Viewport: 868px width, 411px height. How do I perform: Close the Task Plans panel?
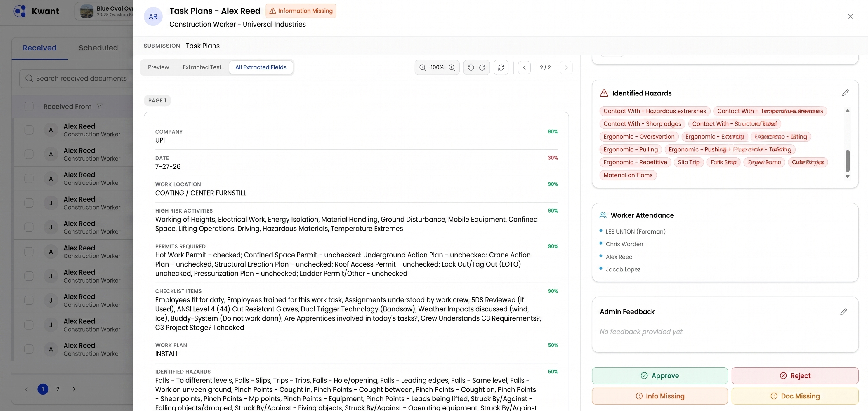point(850,17)
